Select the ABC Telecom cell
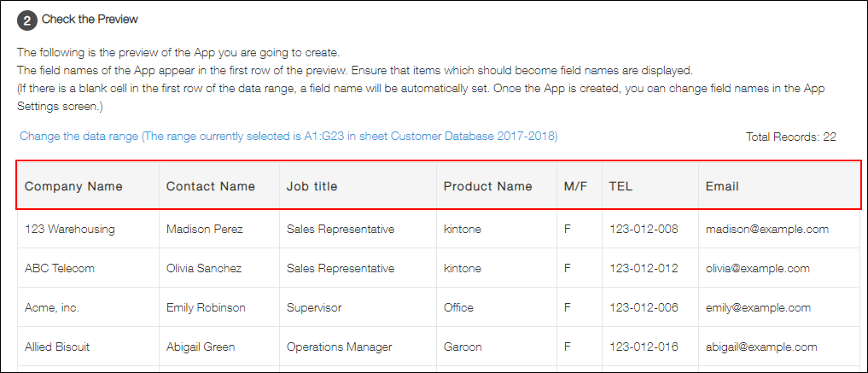Viewport: 868px width, 373px height. (60, 268)
